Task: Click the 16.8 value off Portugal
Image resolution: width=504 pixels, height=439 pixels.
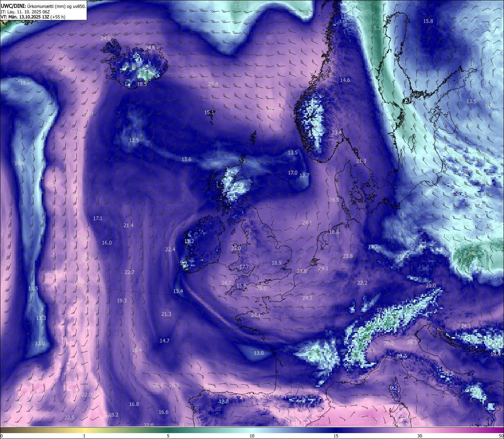Action: pos(134,404)
